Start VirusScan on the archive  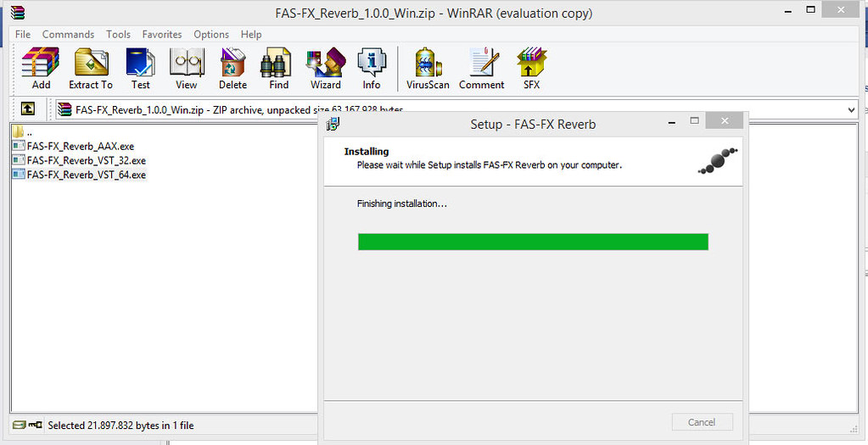(428, 68)
